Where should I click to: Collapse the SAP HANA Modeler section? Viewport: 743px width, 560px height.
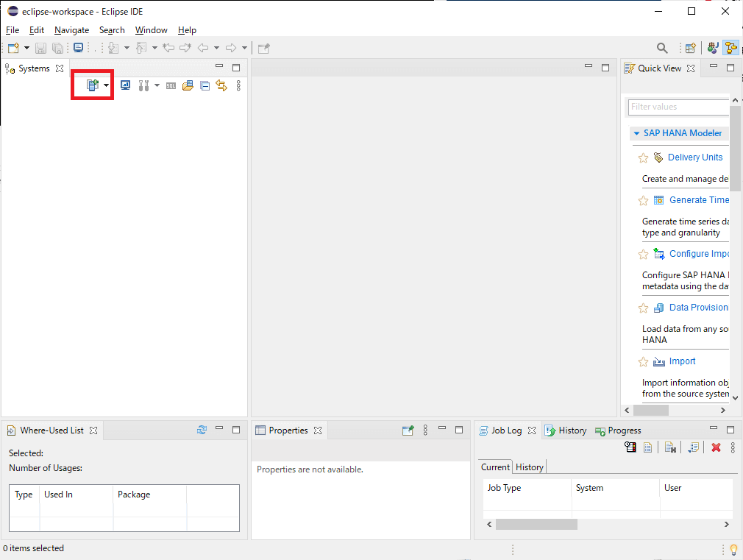point(637,133)
